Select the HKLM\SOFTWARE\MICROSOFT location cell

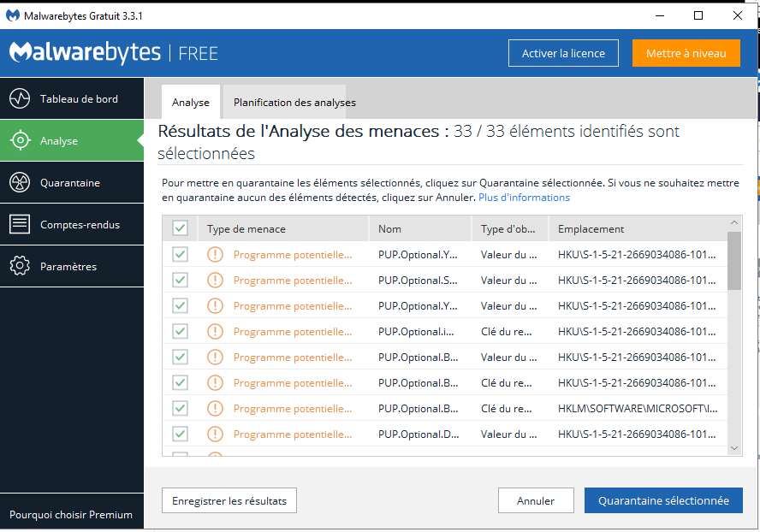[x=638, y=409]
